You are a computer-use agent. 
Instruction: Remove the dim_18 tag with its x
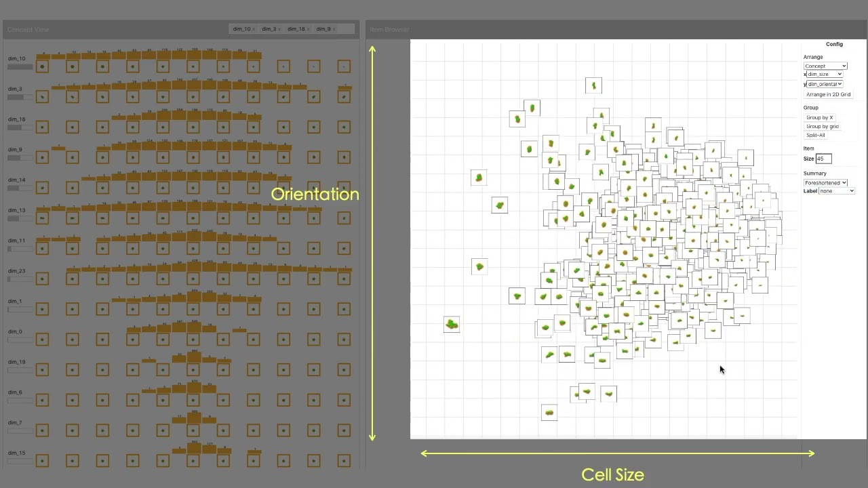tap(307, 29)
